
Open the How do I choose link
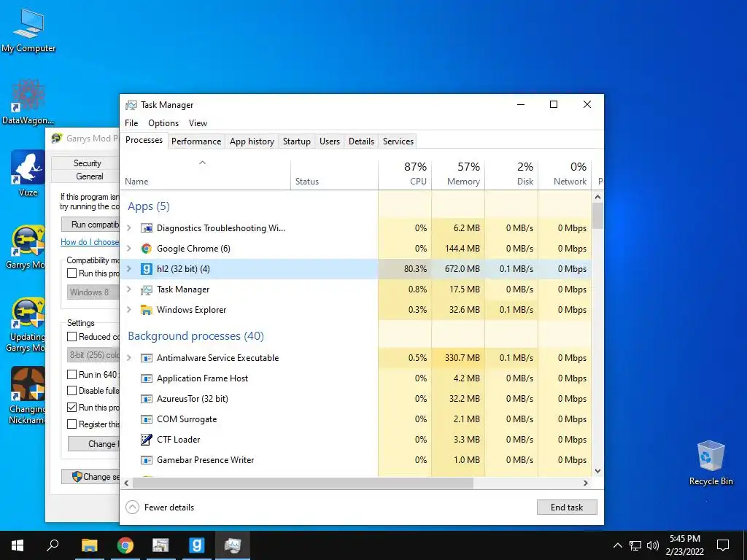90,242
